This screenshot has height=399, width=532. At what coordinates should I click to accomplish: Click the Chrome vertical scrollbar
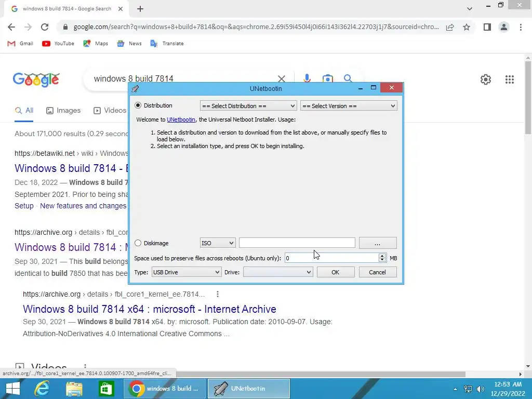coord(528,98)
